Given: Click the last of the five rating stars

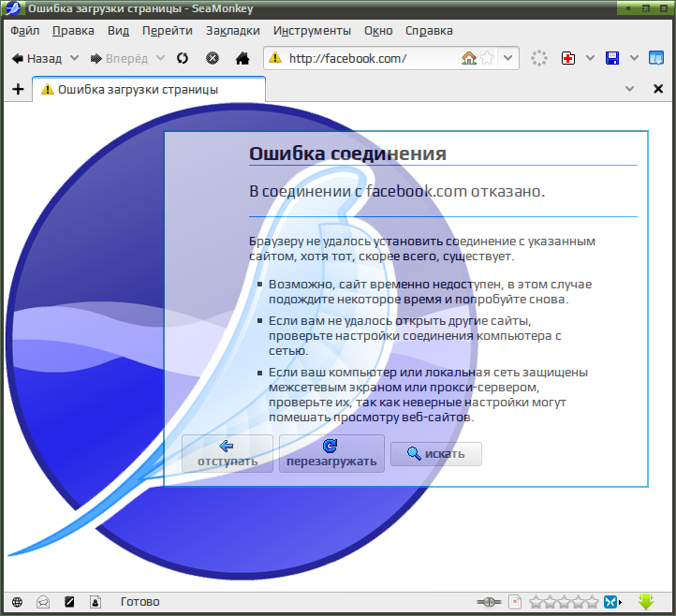Looking at the screenshot, I should (x=593, y=602).
